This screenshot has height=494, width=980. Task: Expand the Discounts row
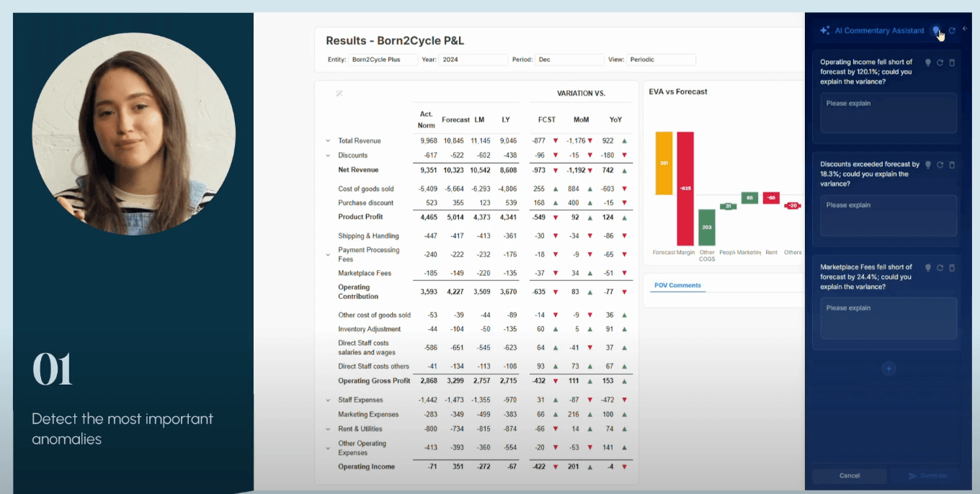[x=328, y=156]
